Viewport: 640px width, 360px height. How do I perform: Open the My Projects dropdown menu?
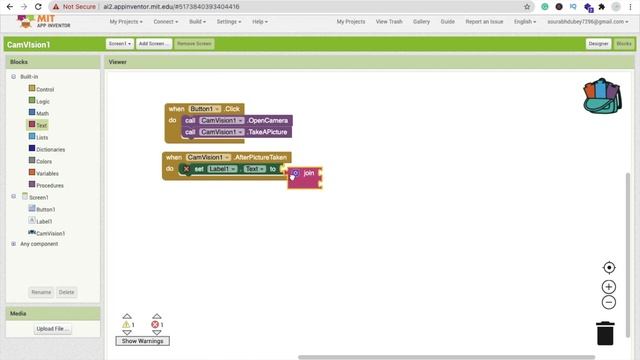tap(126, 22)
